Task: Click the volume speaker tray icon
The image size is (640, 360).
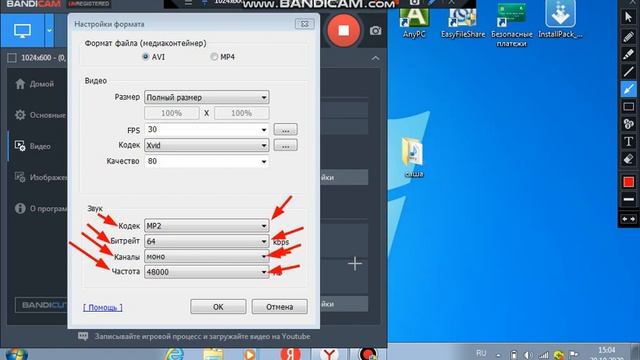Action: pyautogui.click(x=528, y=355)
